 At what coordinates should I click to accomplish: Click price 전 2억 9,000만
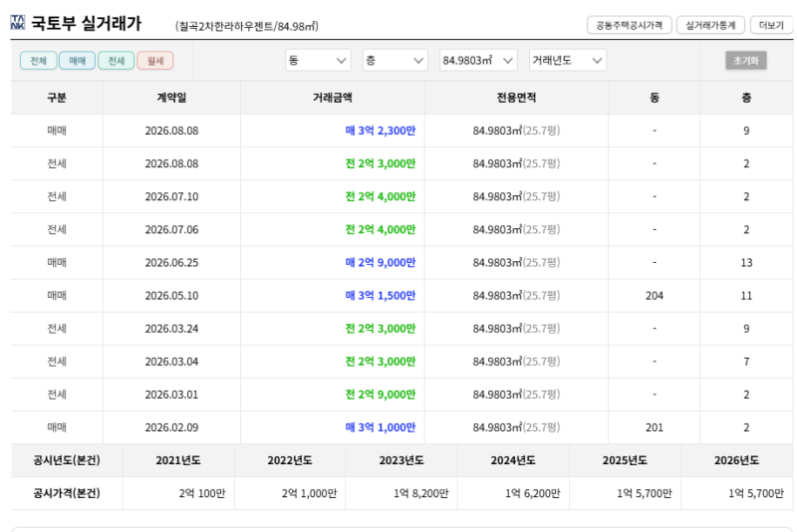tap(381, 395)
